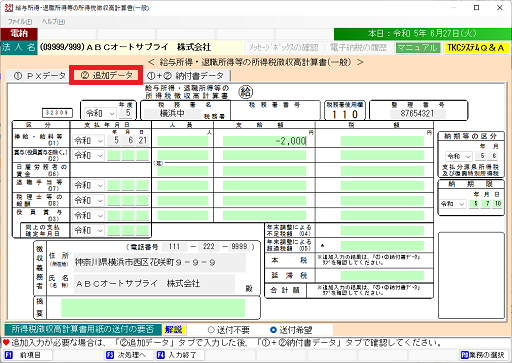512x363 pixels.
Task: Close the window
Action: [500, 7]
